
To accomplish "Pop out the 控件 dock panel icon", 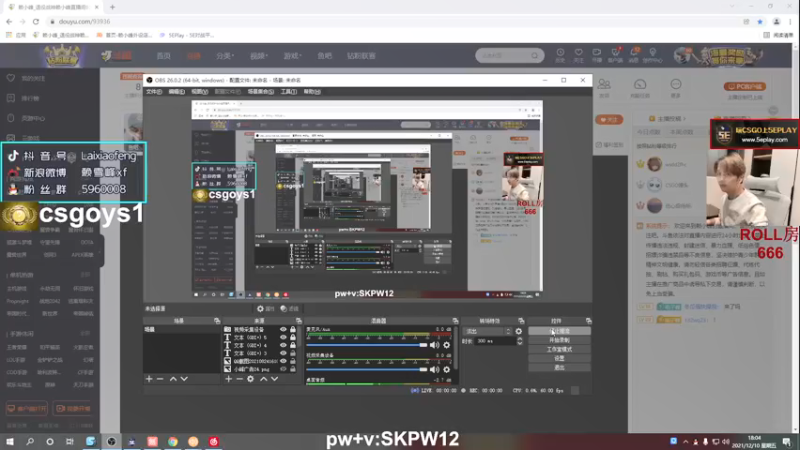I will click(x=588, y=321).
